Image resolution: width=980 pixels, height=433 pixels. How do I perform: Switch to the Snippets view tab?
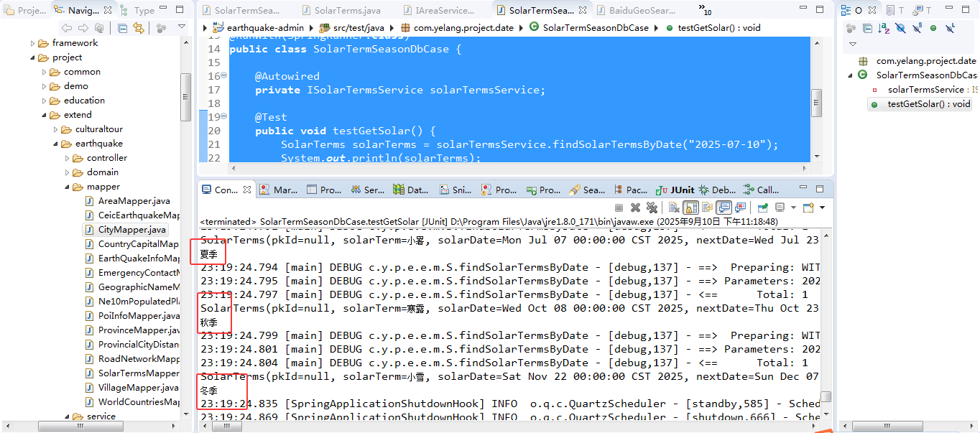[x=456, y=190]
